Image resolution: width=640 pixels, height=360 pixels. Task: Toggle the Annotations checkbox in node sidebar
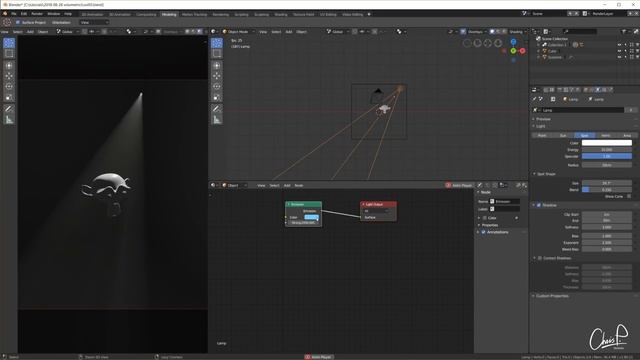(484, 232)
